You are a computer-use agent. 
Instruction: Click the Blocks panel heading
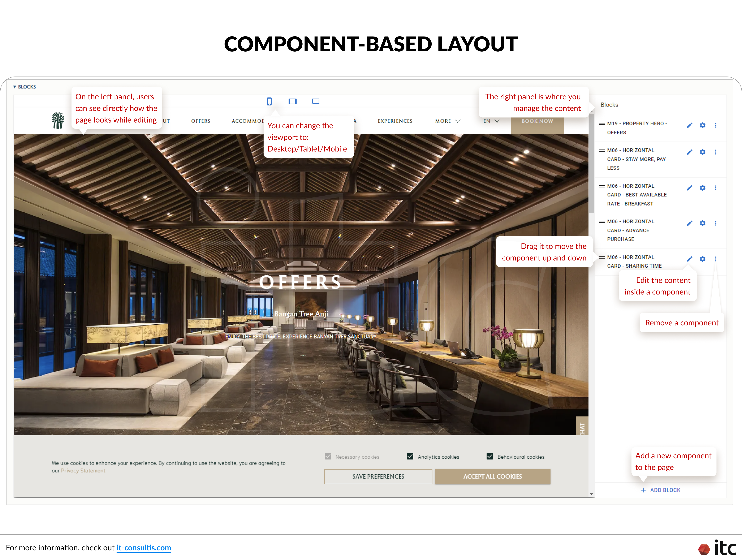point(609,105)
